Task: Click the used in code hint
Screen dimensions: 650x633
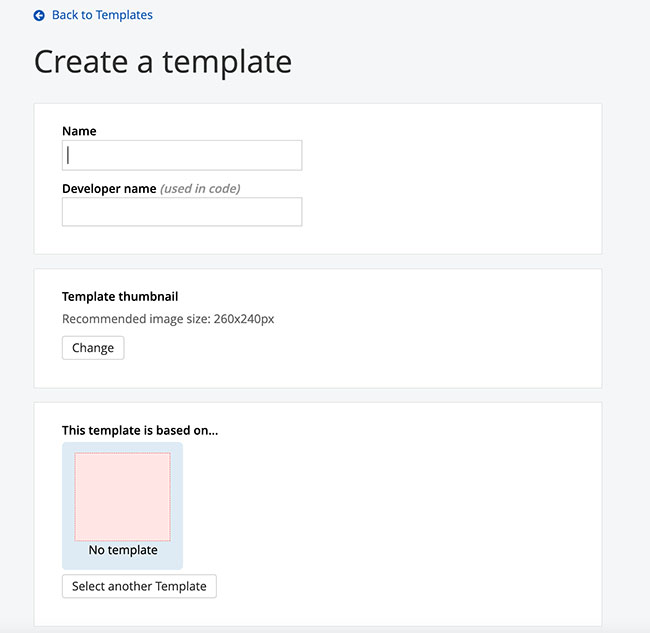Action: click(x=200, y=188)
